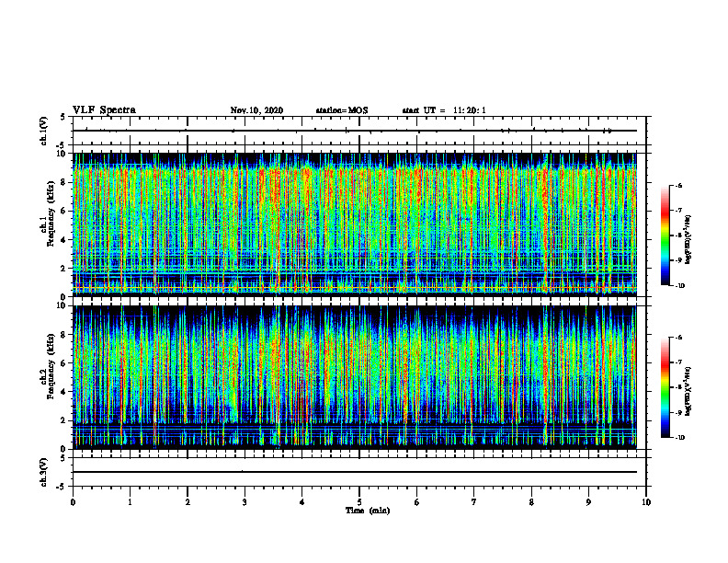Click the "8" kHz tick of ch.2 frequency axis
Image resolution: width=728 pixels, height=563 pixels.
[x=64, y=335]
